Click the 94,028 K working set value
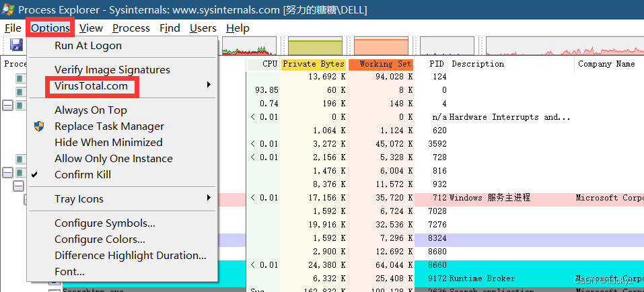Screen dimensions: 644x292 [394, 77]
